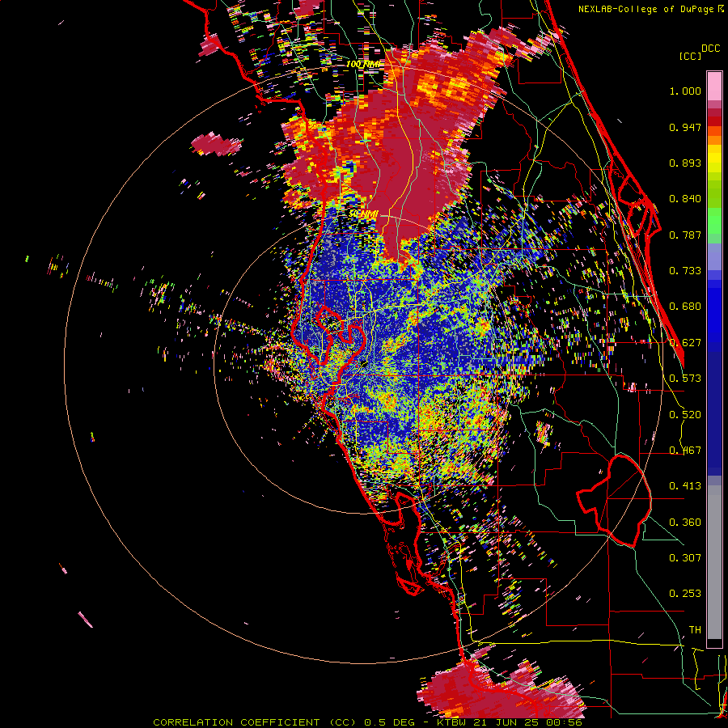This screenshot has width=728, height=728.
Task: Pick the light pink swatch beside 1.000
Action: pos(714,87)
